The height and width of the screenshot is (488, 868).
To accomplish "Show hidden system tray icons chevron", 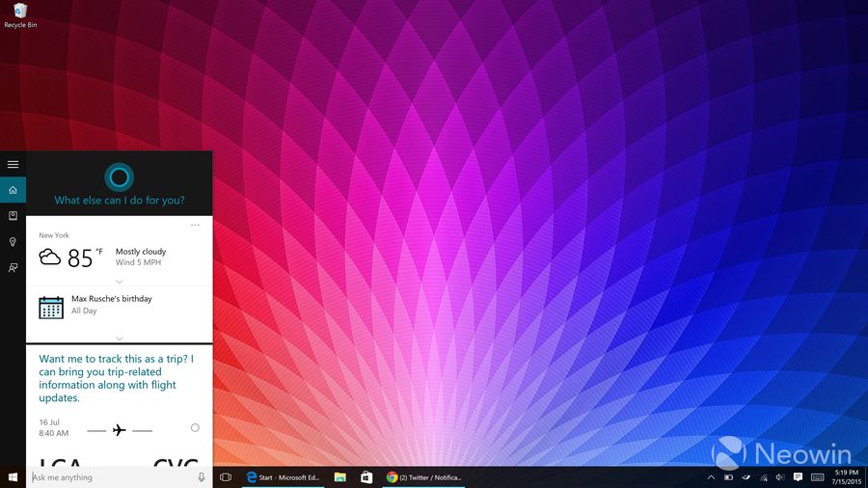I will 712,477.
